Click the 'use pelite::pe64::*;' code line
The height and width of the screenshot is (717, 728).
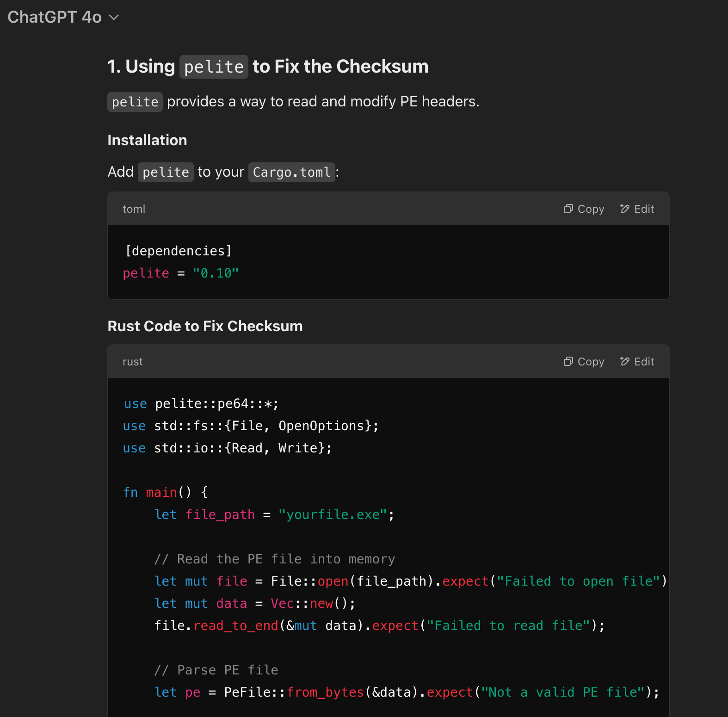(201, 404)
